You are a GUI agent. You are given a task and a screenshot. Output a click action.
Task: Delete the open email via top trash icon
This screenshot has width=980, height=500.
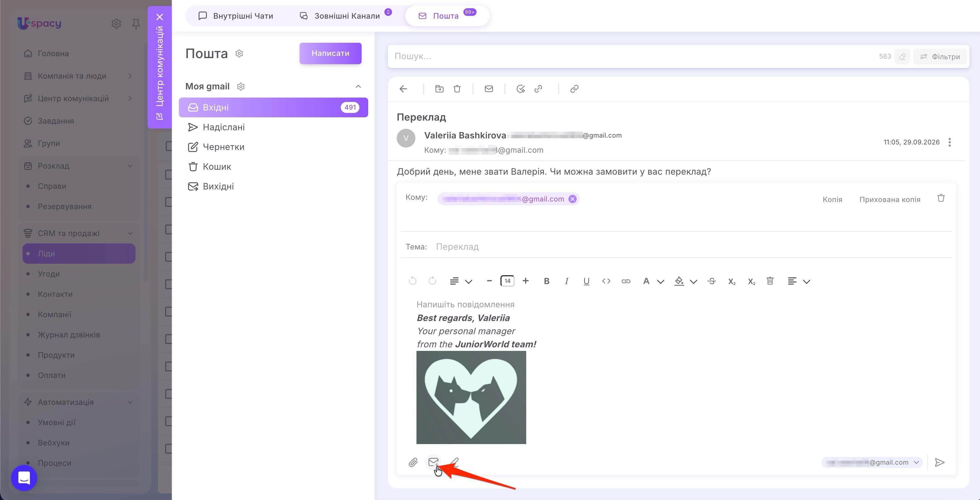tap(457, 89)
